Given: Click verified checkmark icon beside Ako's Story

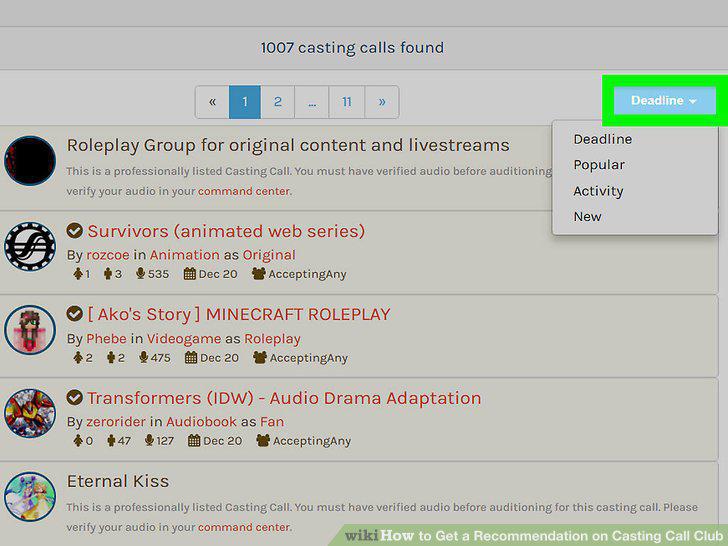Looking at the screenshot, I should click(74, 314).
